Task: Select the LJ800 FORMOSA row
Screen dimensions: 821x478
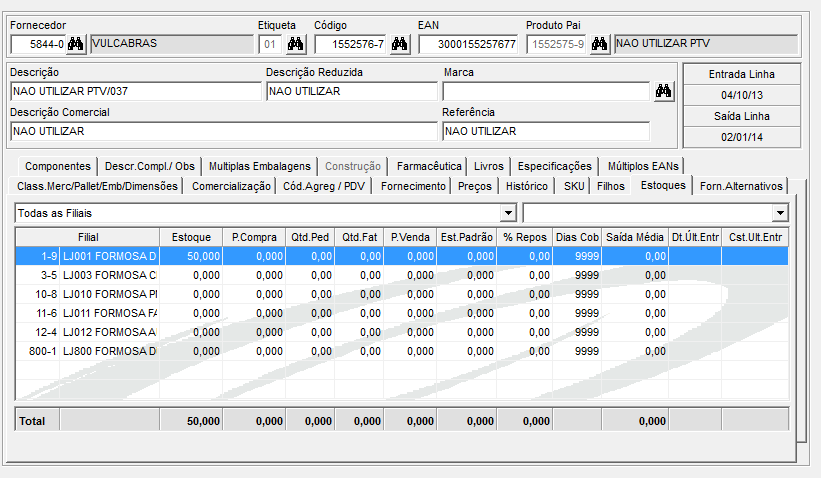Action: pos(109,351)
